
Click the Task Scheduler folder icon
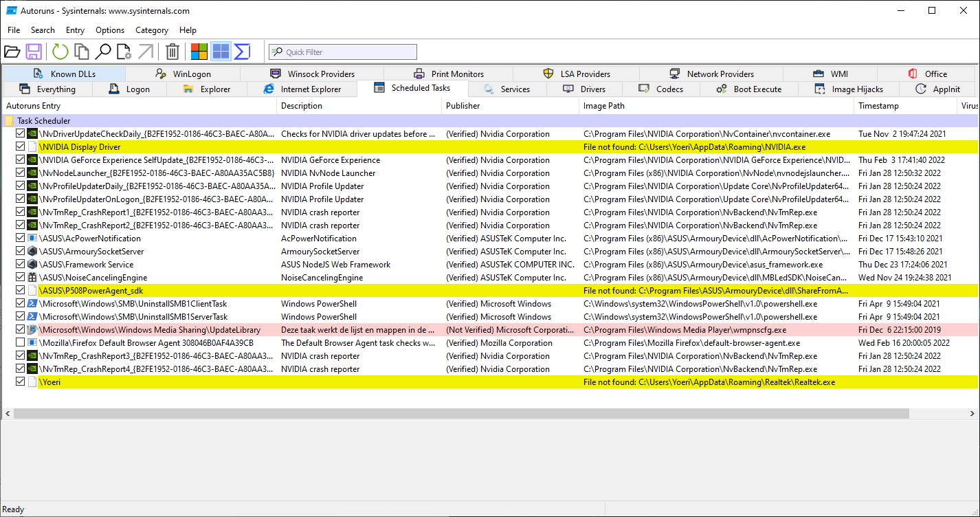tap(9, 121)
